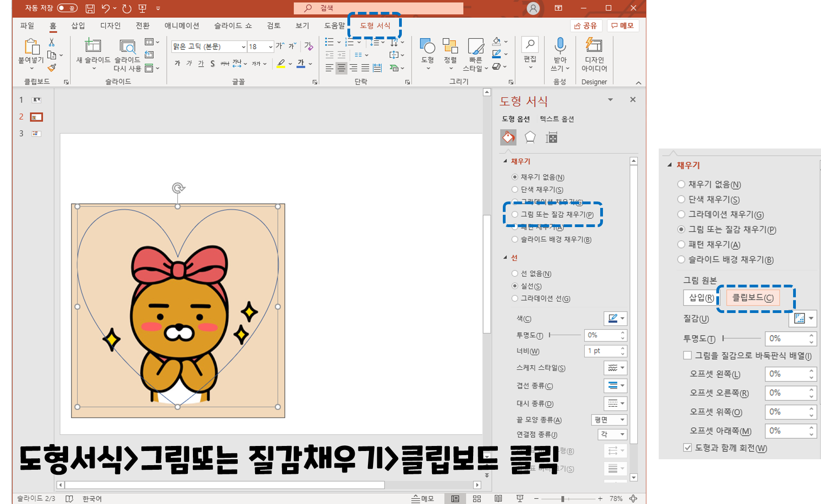Open the 애니메이션 ribbon tab
The width and height of the screenshot is (821, 504).
182,26
